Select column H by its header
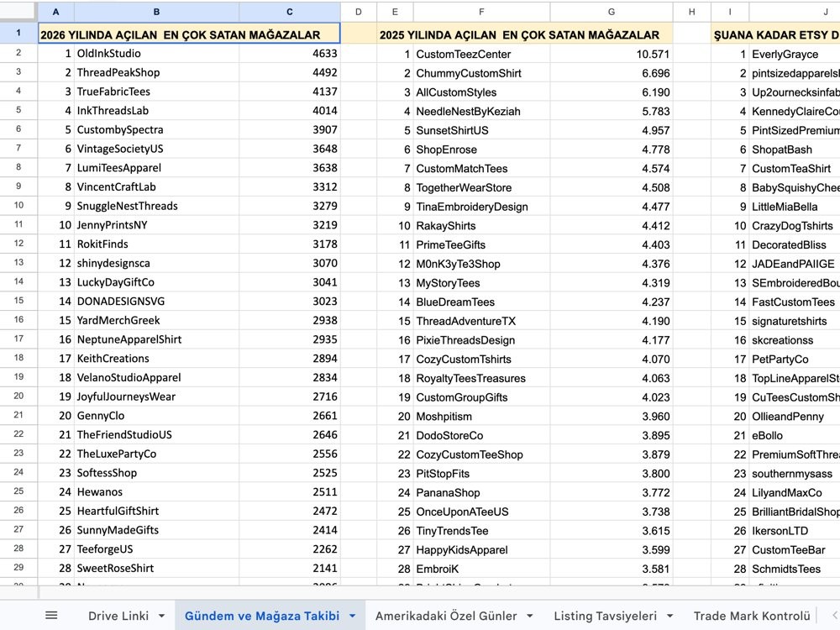 [x=692, y=12]
